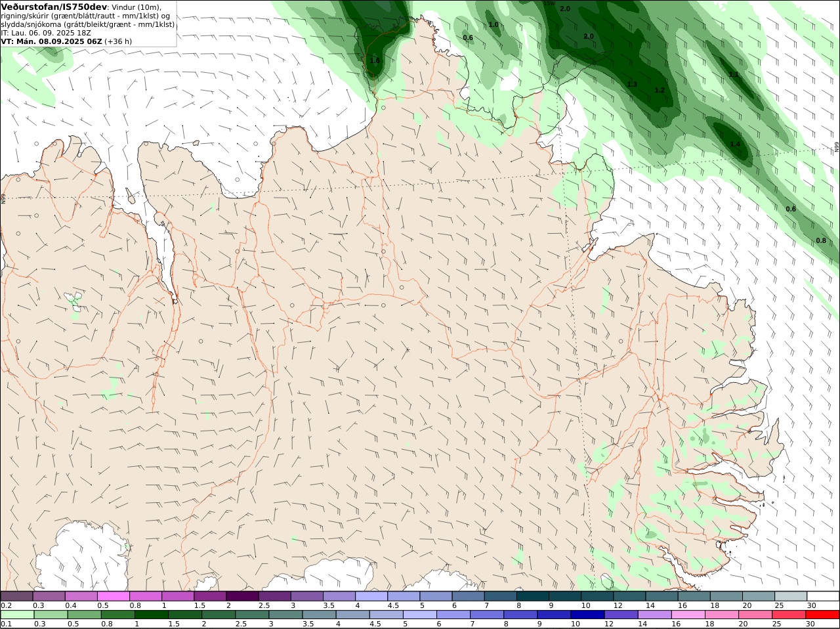Image resolution: width=840 pixels, height=629 pixels.
Task: Pick the dark teal 9 swatch in snow legend
Action: click(565, 596)
